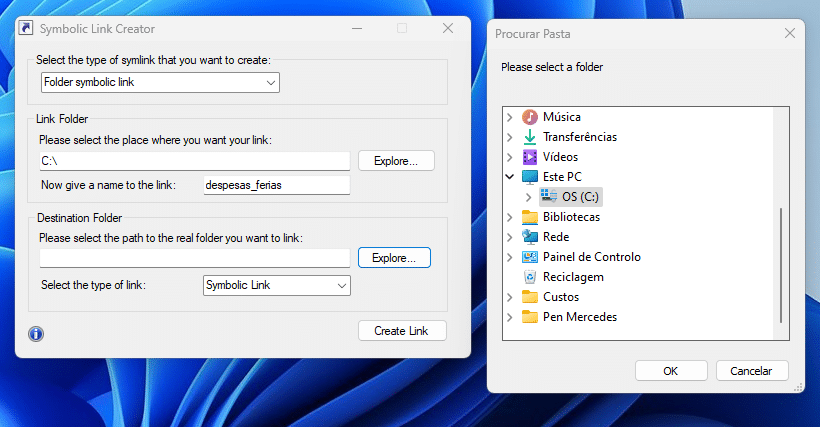Expand the Transferências tree node

pos(510,137)
